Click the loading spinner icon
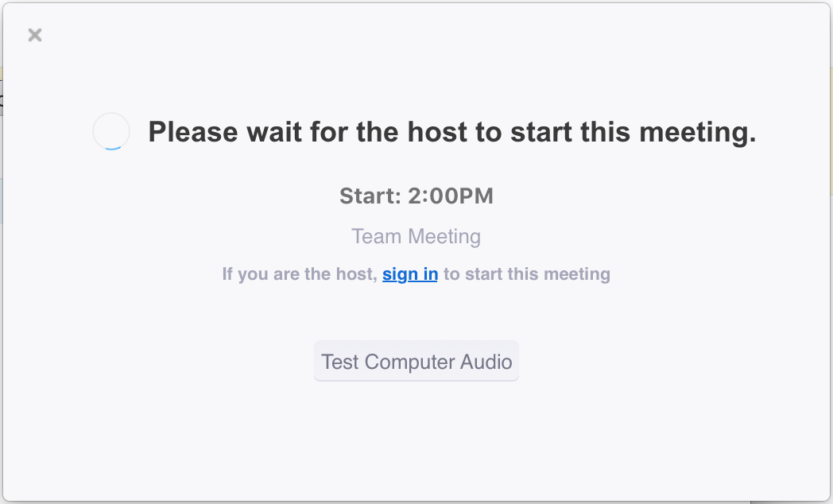The image size is (833, 504). tap(111, 131)
